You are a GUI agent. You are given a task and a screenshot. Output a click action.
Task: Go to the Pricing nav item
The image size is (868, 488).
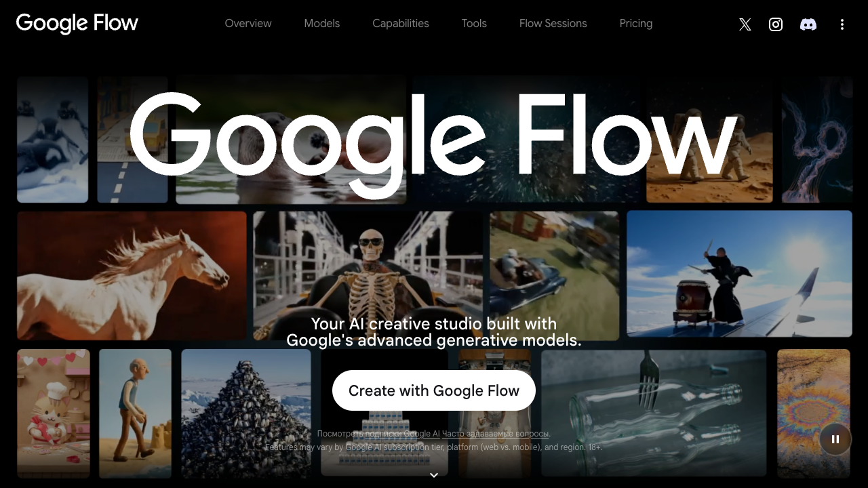pyautogui.click(x=636, y=23)
